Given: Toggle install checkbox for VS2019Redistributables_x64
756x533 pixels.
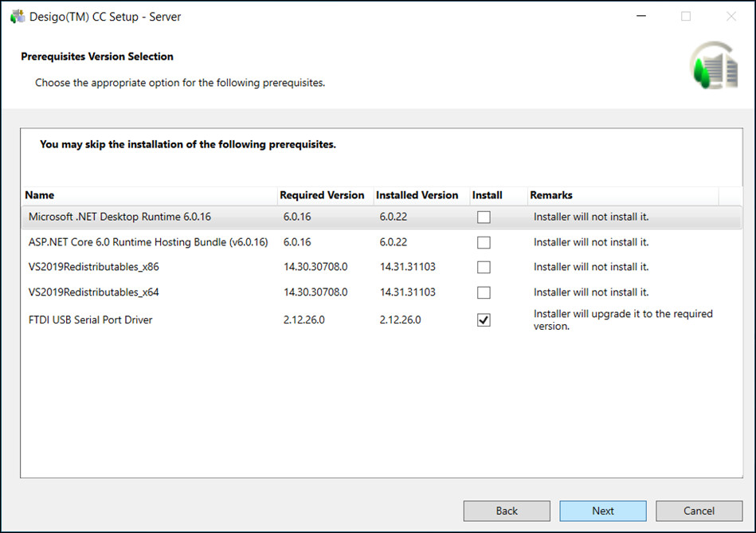Looking at the screenshot, I should 484,292.
